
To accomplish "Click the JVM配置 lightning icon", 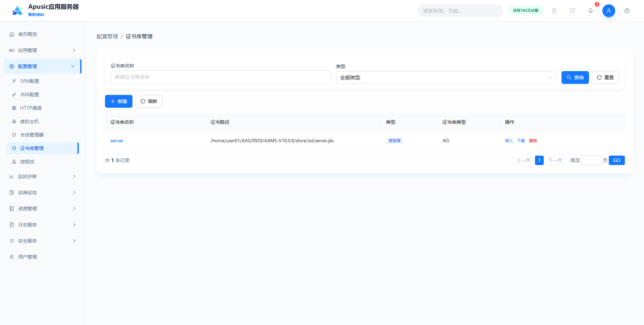I will (14, 81).
